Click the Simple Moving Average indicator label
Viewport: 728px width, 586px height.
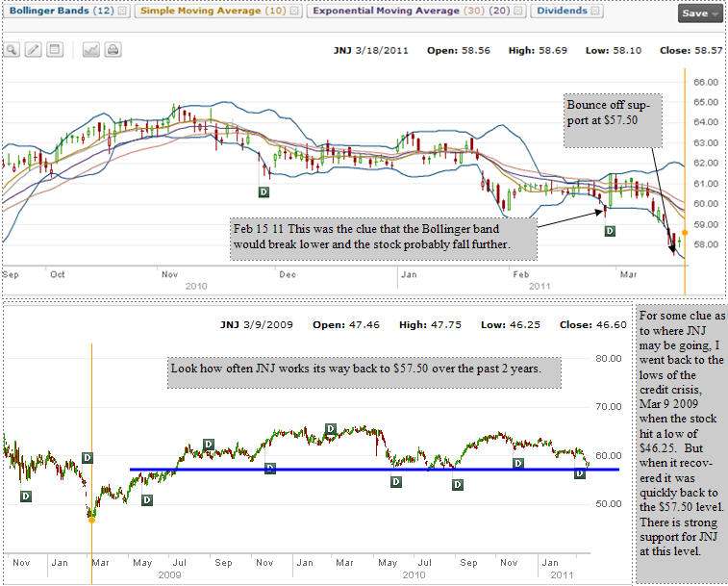point(201,11)
